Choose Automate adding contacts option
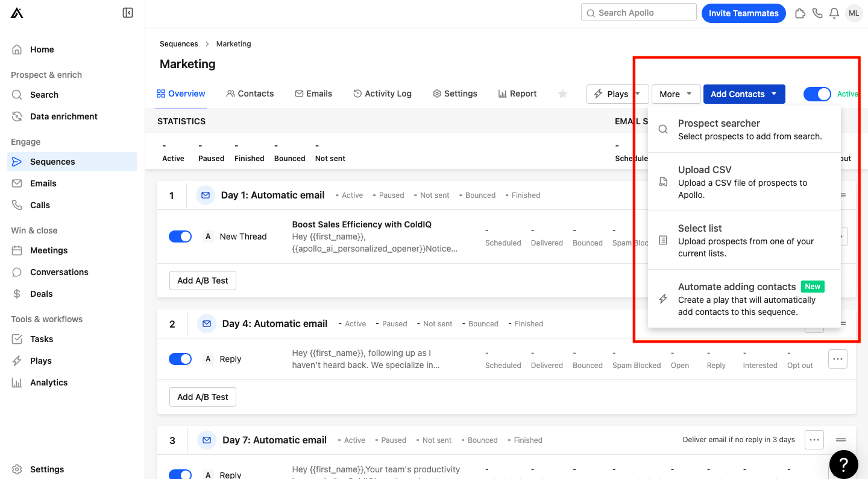 coord(744,299)
